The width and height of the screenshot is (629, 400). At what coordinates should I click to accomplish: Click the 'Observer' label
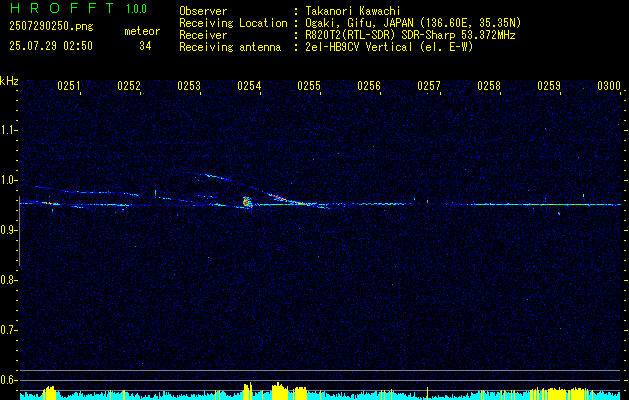click(x=203, y=11)
